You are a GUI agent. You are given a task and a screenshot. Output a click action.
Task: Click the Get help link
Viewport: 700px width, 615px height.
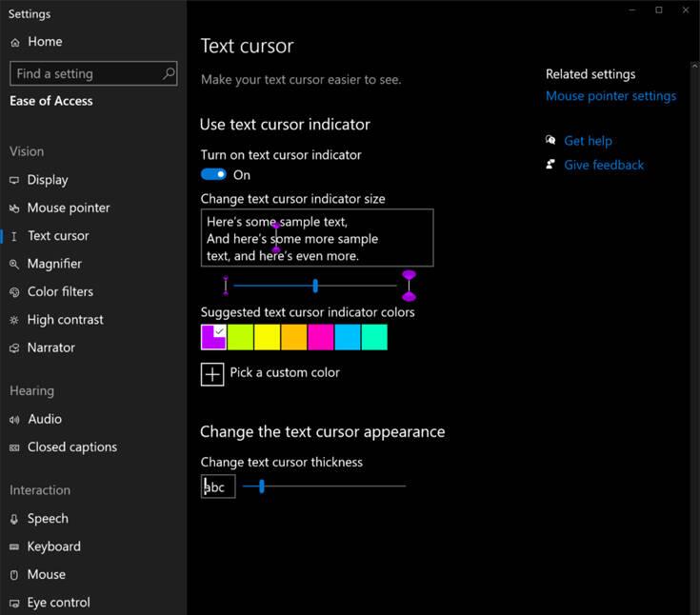[588, 141]
